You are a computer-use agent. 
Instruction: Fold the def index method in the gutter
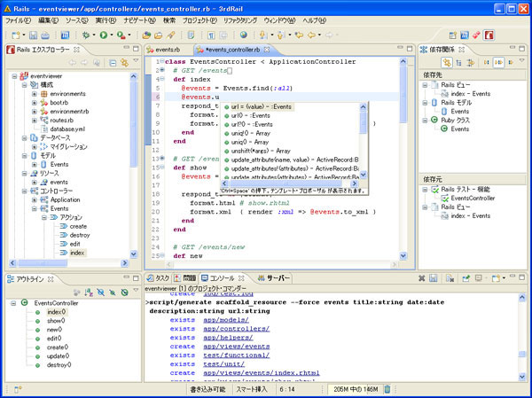[160, 78]
